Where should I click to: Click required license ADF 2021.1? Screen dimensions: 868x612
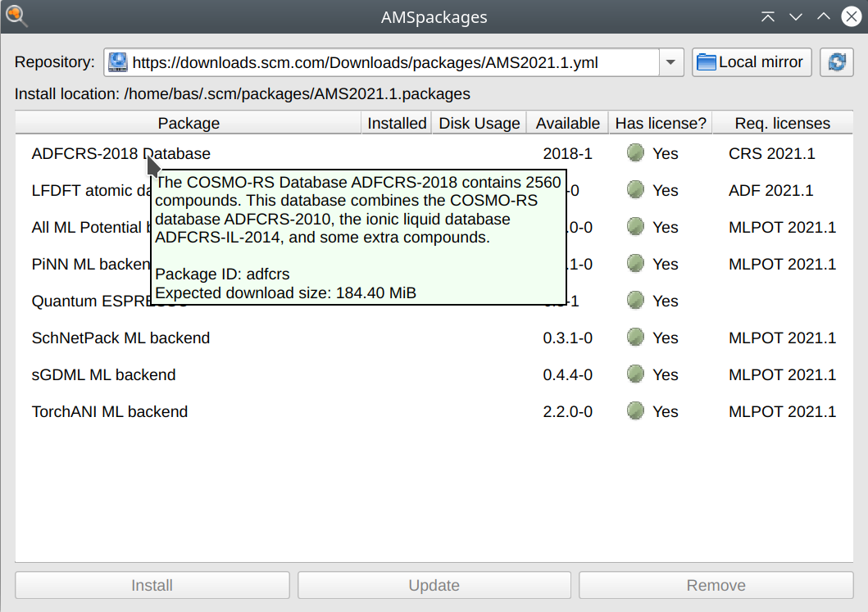770,190
